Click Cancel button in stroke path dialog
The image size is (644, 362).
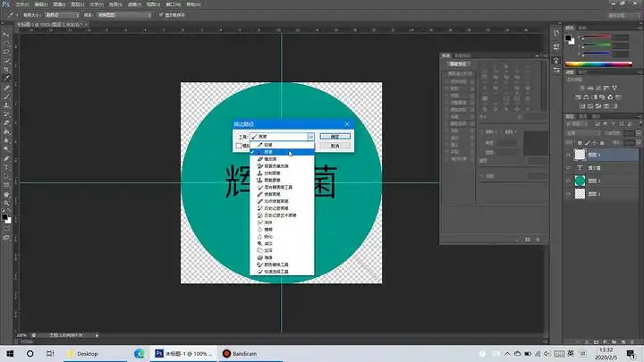pyautogui.click(x=335, y=145)
